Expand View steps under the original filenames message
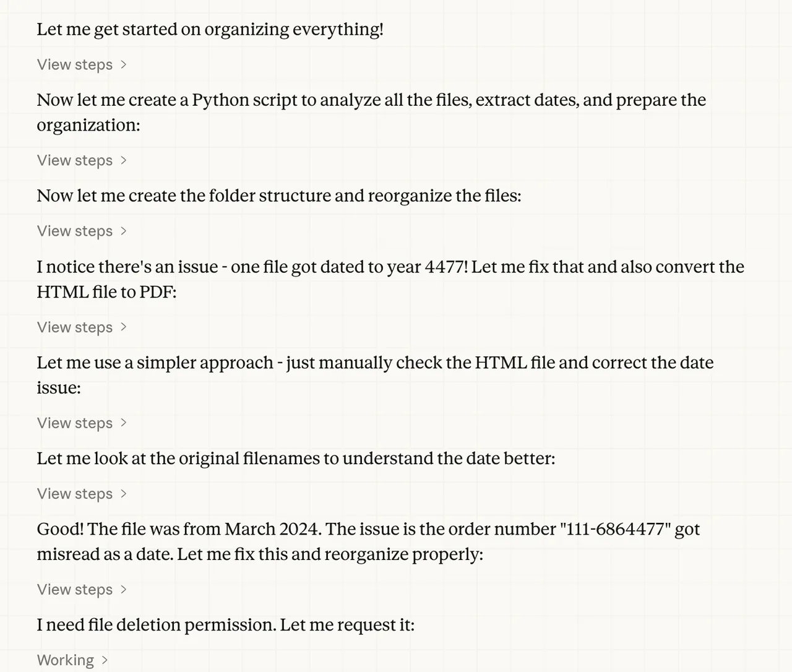The width and height of the screenshot is (792, 672). click(74, 494)
